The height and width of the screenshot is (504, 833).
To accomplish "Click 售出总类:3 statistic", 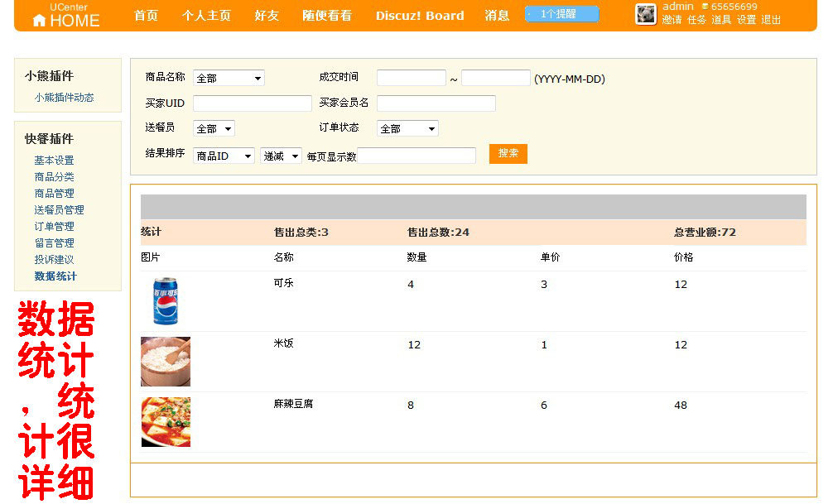I will 301,232.
